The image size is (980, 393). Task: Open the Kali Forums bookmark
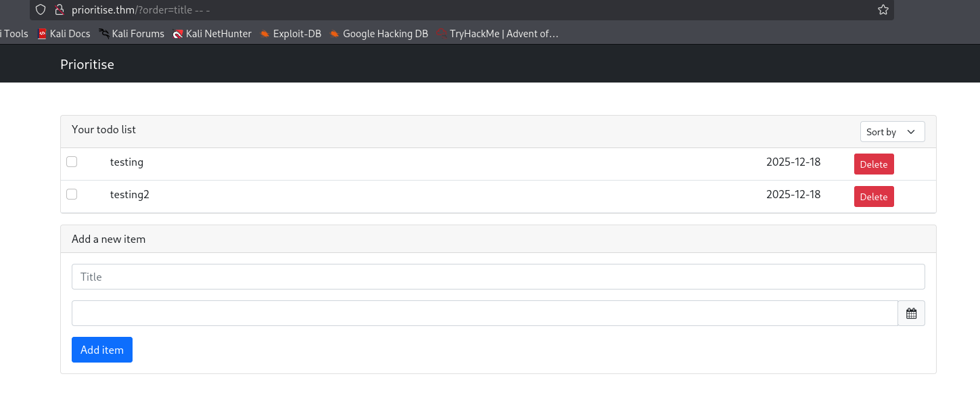pos(132,33)
